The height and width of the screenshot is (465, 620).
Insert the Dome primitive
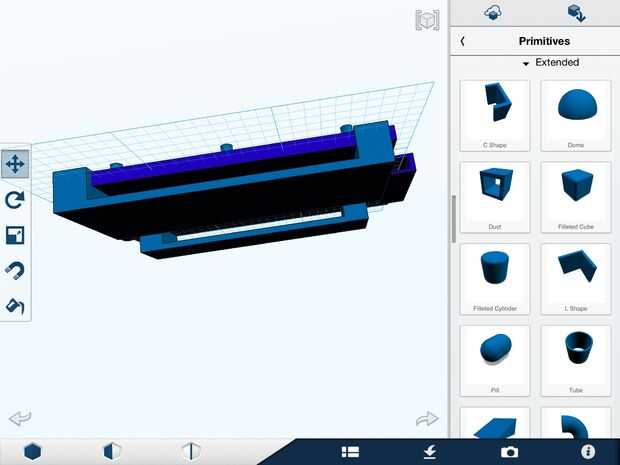576,115
